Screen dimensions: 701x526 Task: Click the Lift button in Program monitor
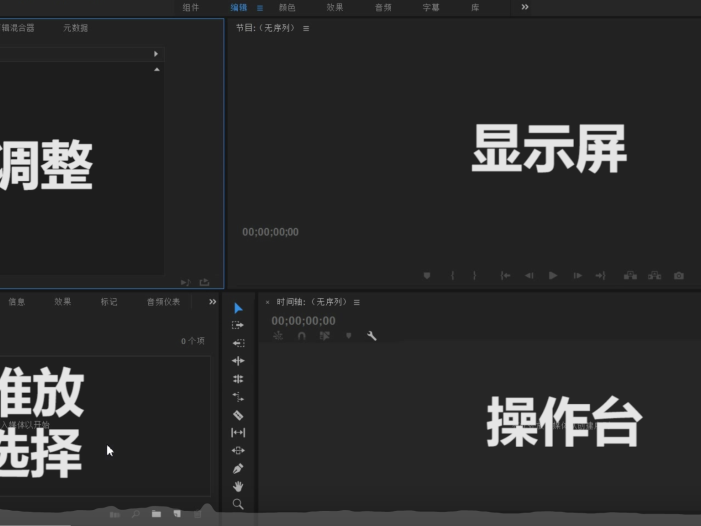coord(630,275)
